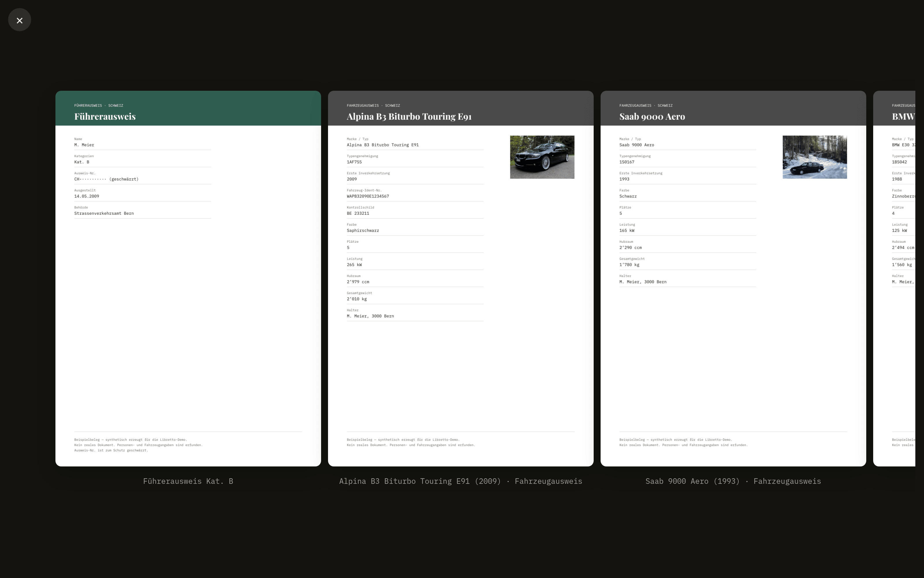This screenshot has width=924, height=578.
Task: Click footer note 'Ausweis-Nr. ist zum Schutz geschwärzt.'
Action: coord(111,450)
